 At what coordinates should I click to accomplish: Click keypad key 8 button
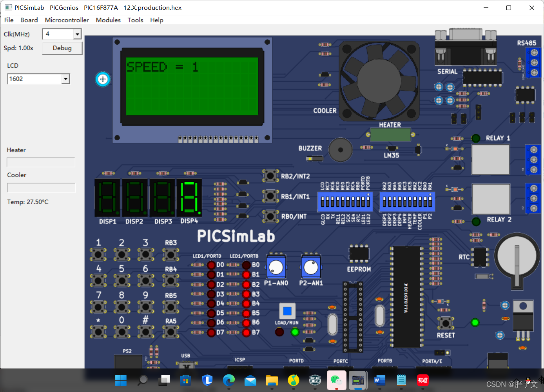pos(122,307)
